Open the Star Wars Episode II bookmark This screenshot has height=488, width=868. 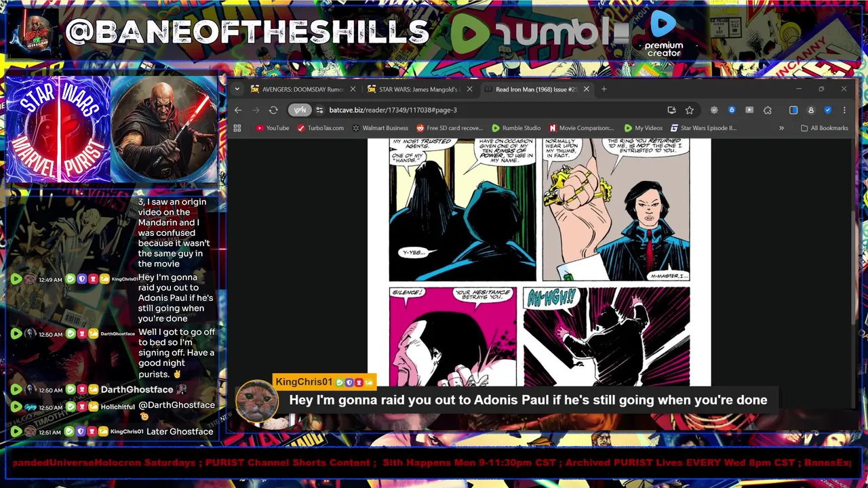[703, 128]
